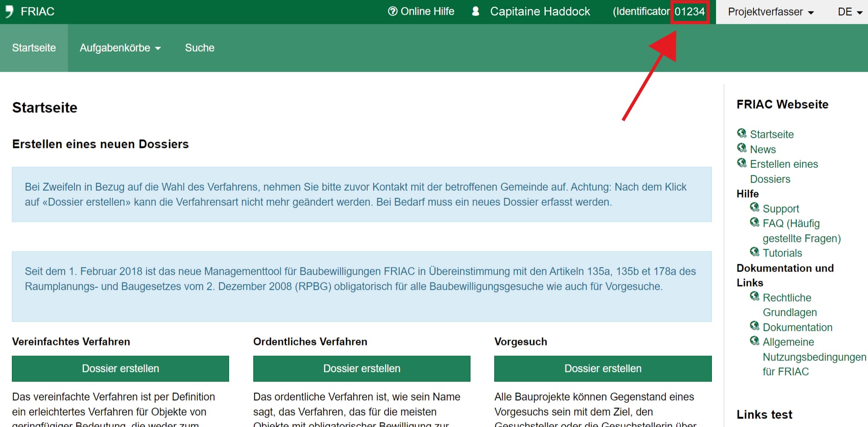Open FAQ (Häufig gestellte Fragen) link

(x=801, y=231)
